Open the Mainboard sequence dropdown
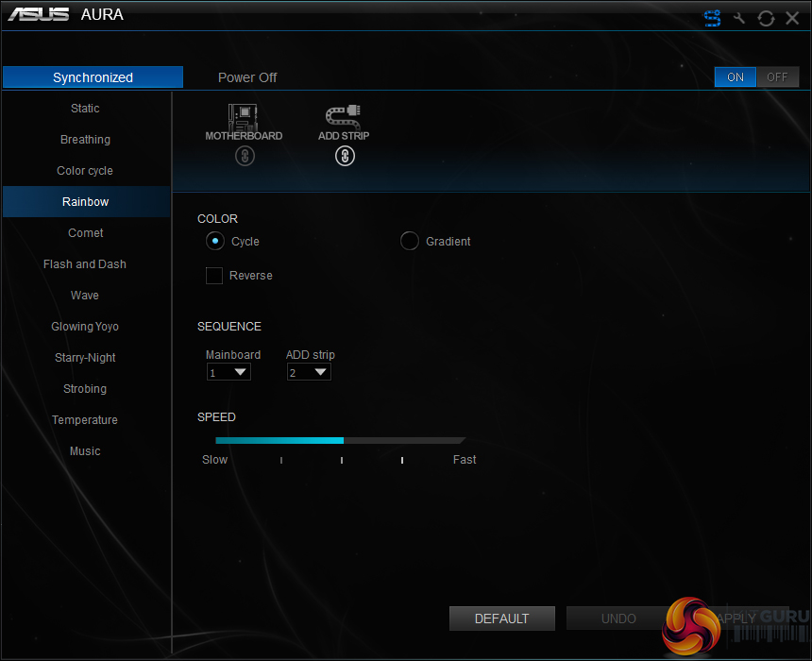 coord(228,372)
